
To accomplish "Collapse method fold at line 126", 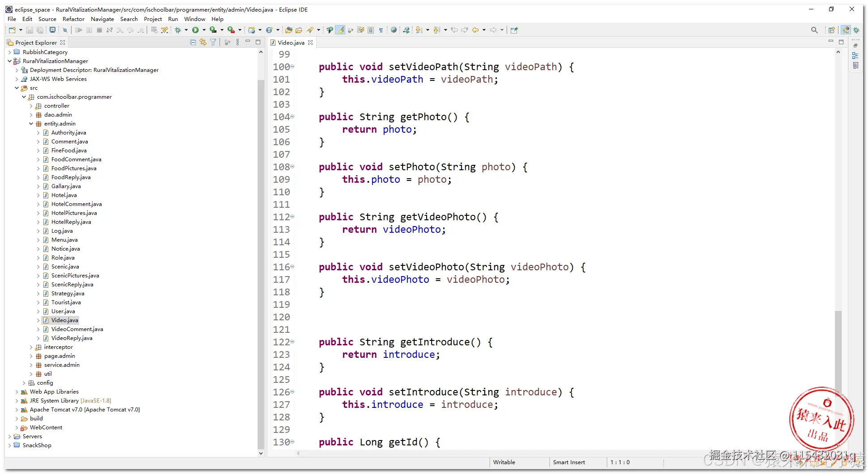I will pyautogui.click(x=292, y=392).
